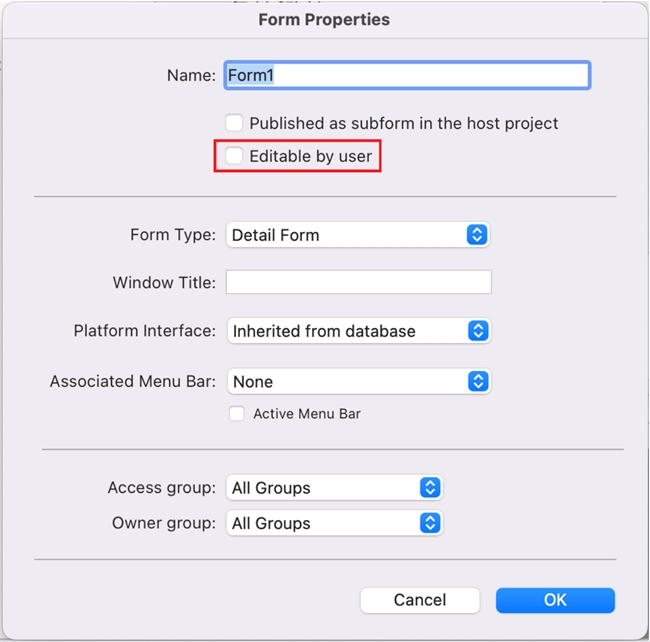Click the Form Type dropdown arrow icon
Image resolution: width=650 pixels, height=642 pixels.
pyautogui.click(x=477, y=235)
